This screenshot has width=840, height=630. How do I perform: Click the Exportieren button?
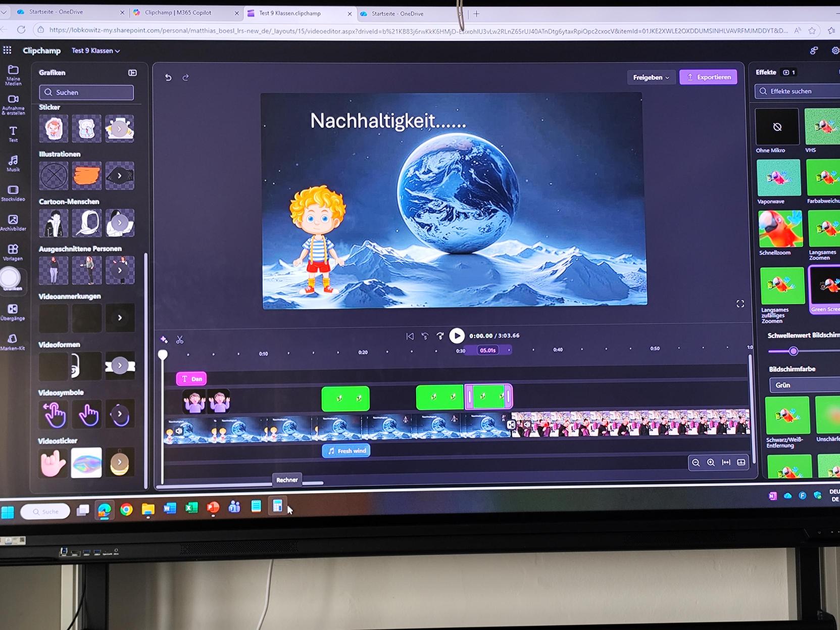708,77
